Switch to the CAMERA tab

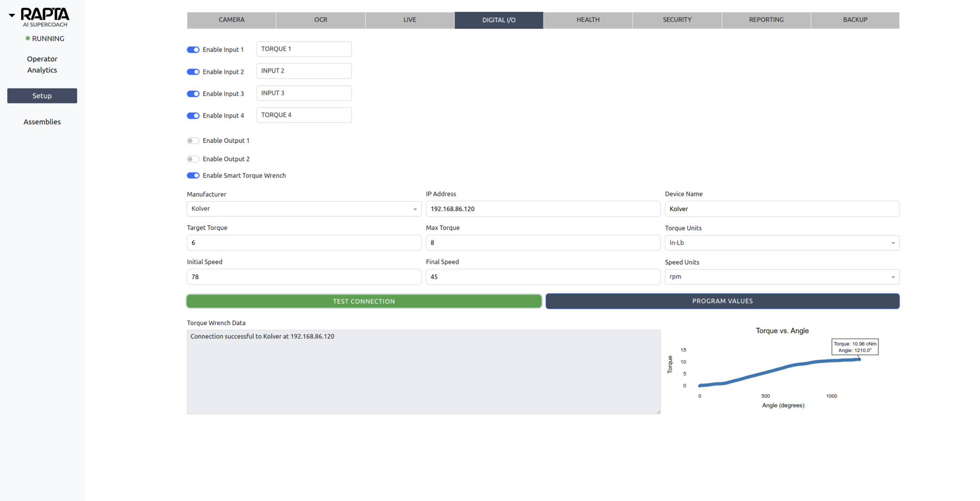tap(232, 20)
